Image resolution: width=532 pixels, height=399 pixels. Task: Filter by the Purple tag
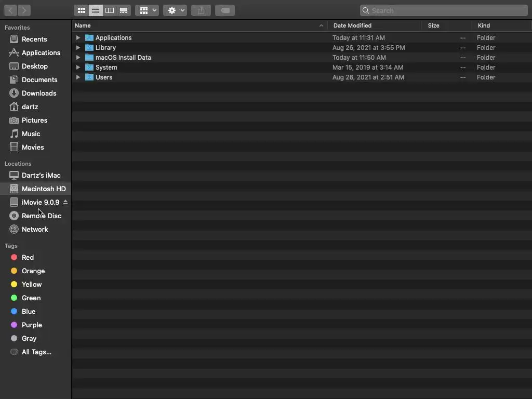(35, 325)
